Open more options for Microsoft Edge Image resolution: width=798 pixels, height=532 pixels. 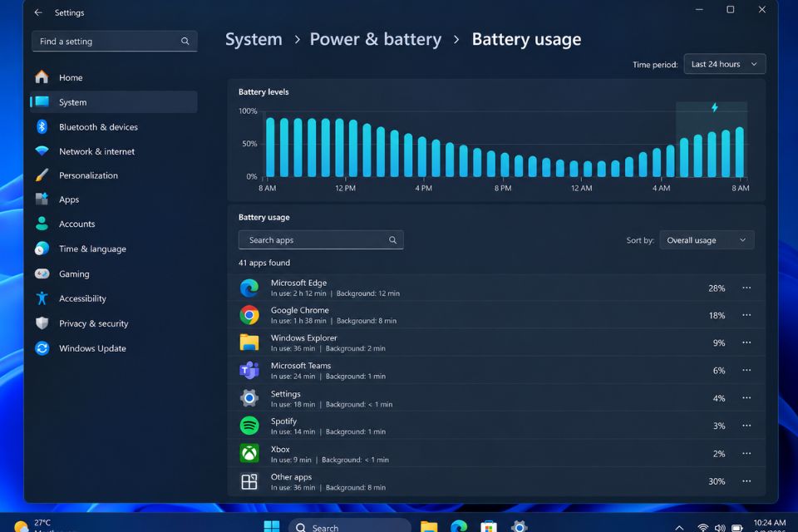point(746,288)
